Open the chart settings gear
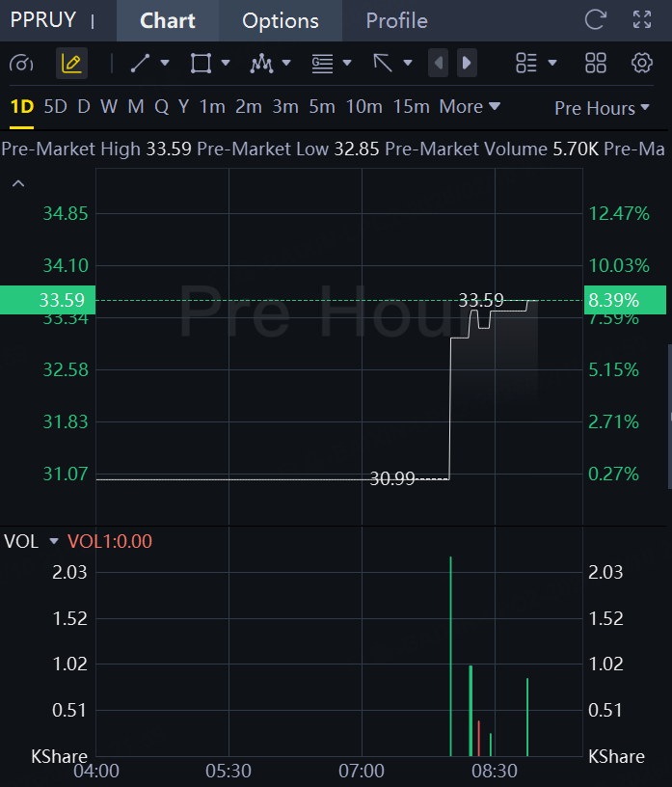The width and height of the screenshot is (672, 787). point(642,64)
